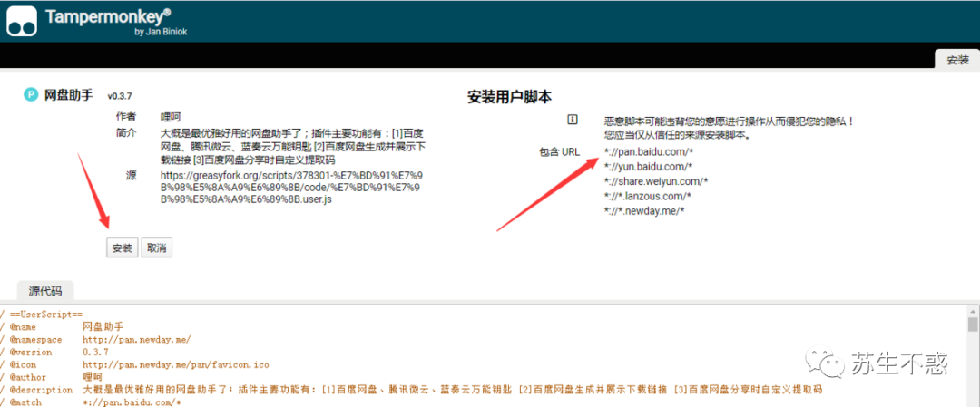Open the 源代码 source code tab

[45, 291]
